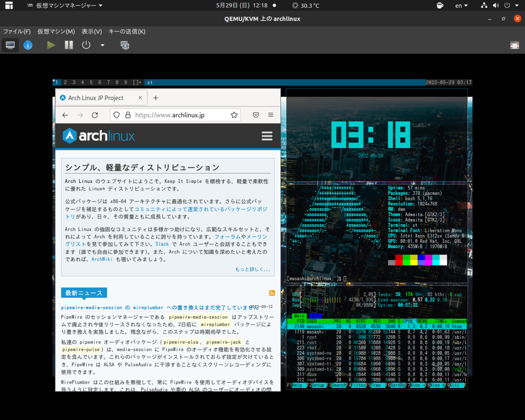Open the 仮想マシンマネージャー app menu
This screenshot has height=420, width=525.
(x=65, y=6)
